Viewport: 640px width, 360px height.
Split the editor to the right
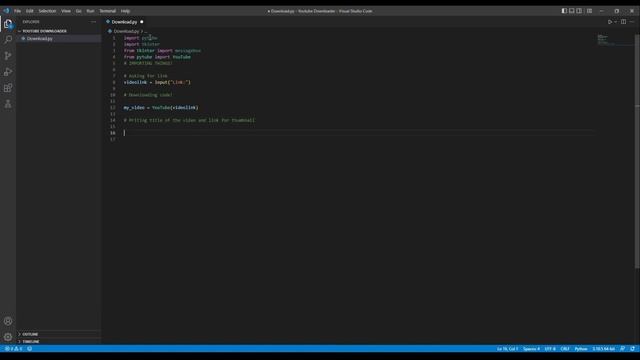click(623, 22)
